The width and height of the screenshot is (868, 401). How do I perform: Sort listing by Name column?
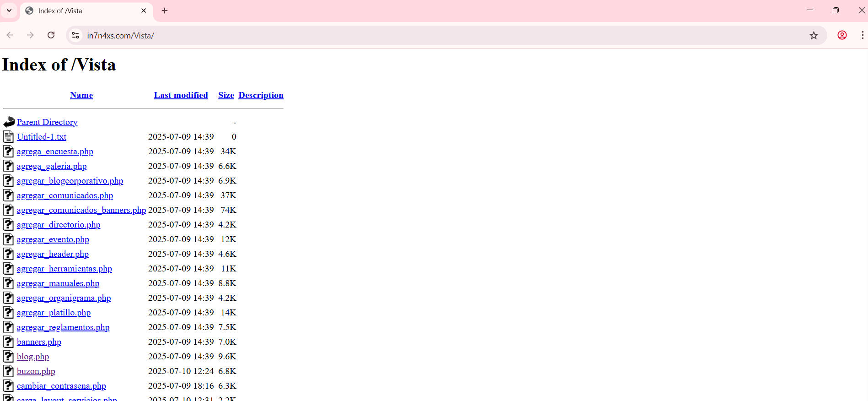click(81, 95)
